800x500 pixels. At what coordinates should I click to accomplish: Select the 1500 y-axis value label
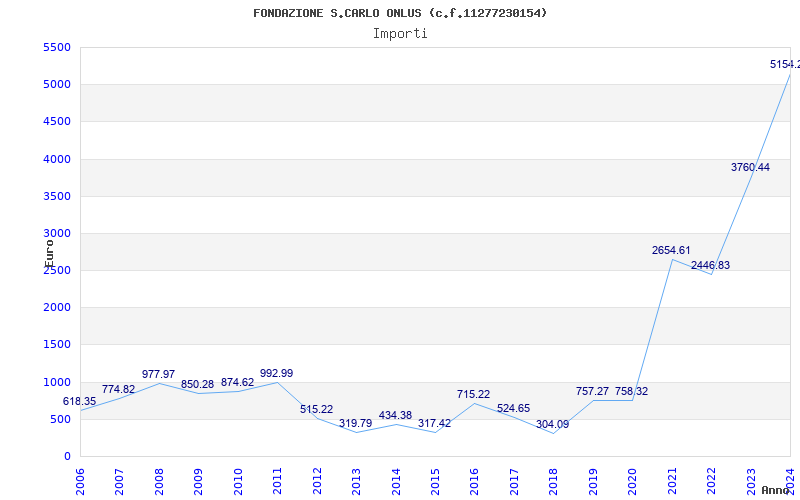[x=56, y=344]
